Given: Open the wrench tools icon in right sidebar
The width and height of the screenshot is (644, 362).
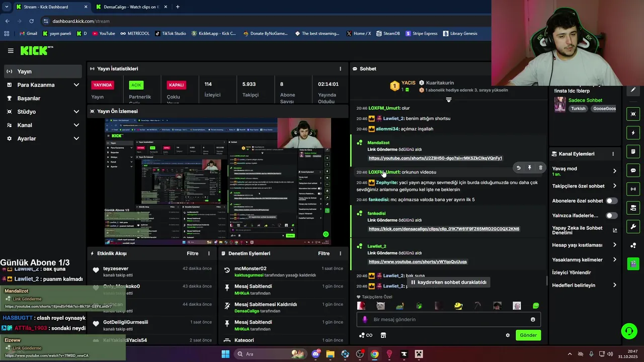Looking at the screenshot, I should pyautogui.click(x=633, y=226).
